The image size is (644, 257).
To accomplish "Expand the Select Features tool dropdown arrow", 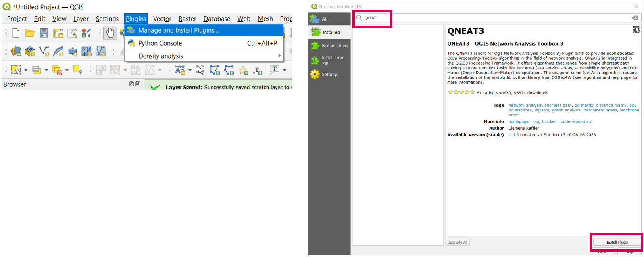I will (26, 70).
